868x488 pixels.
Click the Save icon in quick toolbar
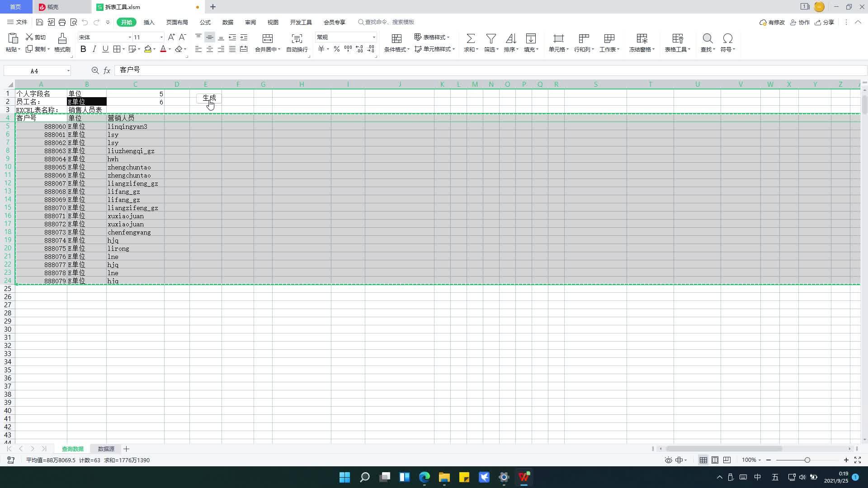(x=39, y=22)
